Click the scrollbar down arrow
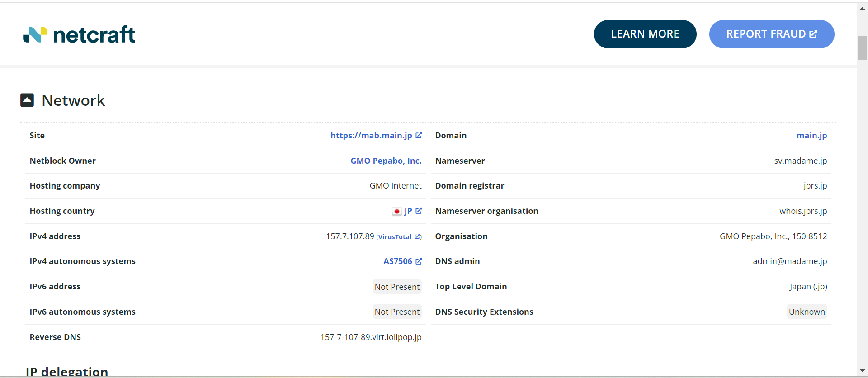This screenshot has height=378, width=868. click(x=862, y=371)
